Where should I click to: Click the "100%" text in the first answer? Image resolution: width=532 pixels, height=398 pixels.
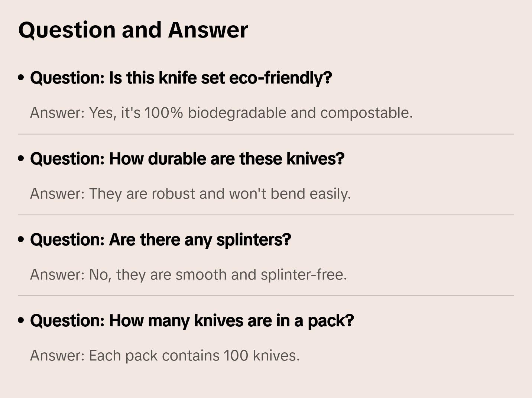(163, 113)
